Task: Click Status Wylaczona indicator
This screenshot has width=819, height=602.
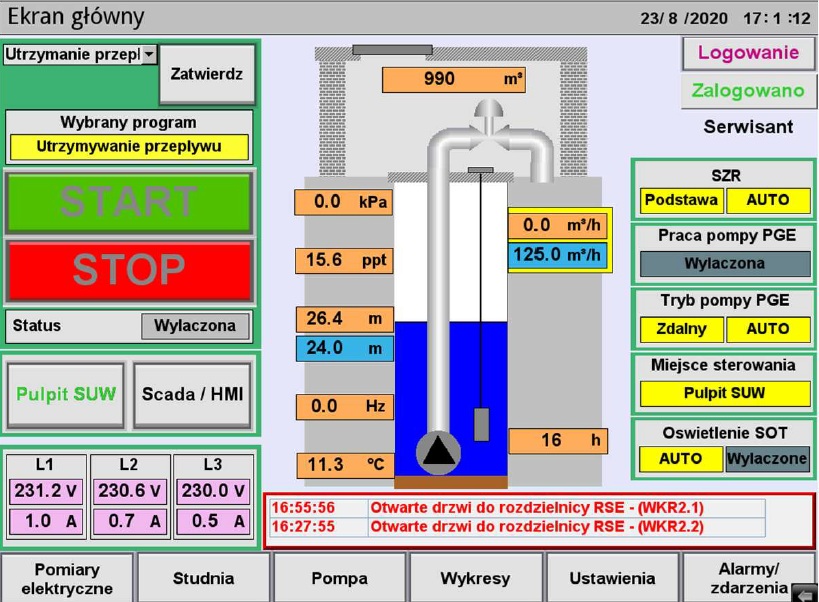Action: pyautogui.click(x=195, y=326)
